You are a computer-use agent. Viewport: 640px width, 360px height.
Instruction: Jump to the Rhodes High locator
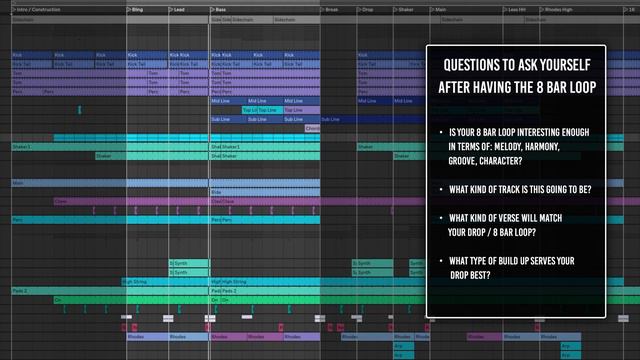(x=556, y=9)
